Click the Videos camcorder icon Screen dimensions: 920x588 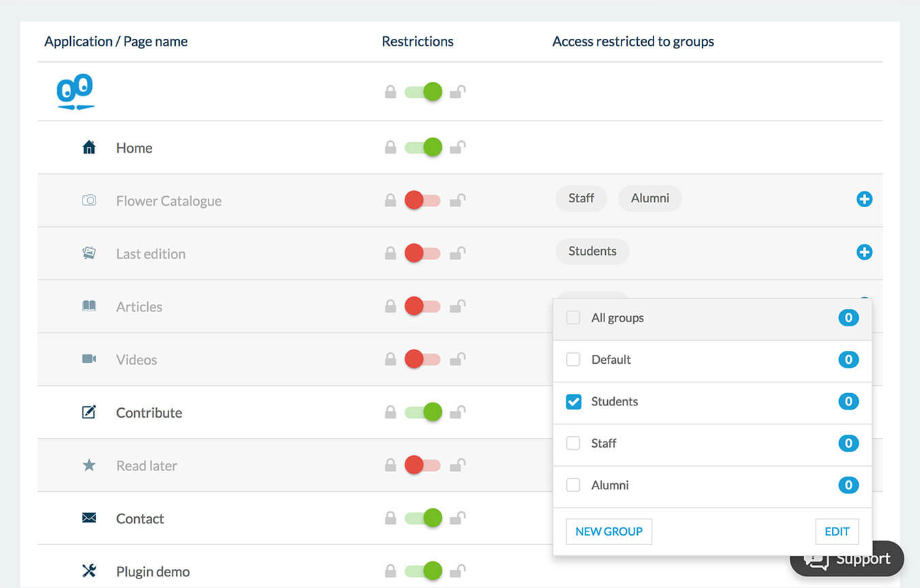89,359
